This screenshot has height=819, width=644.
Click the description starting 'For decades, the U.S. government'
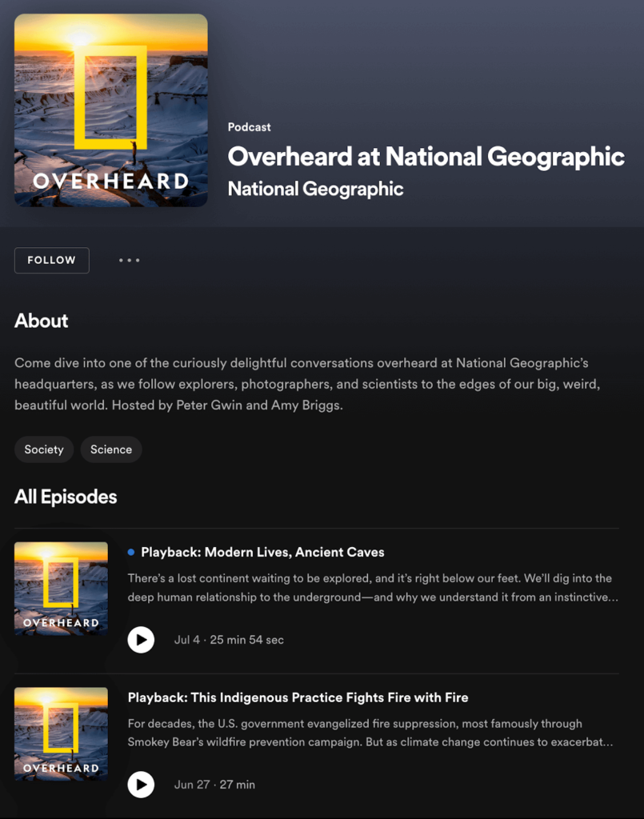click(370, 733)
